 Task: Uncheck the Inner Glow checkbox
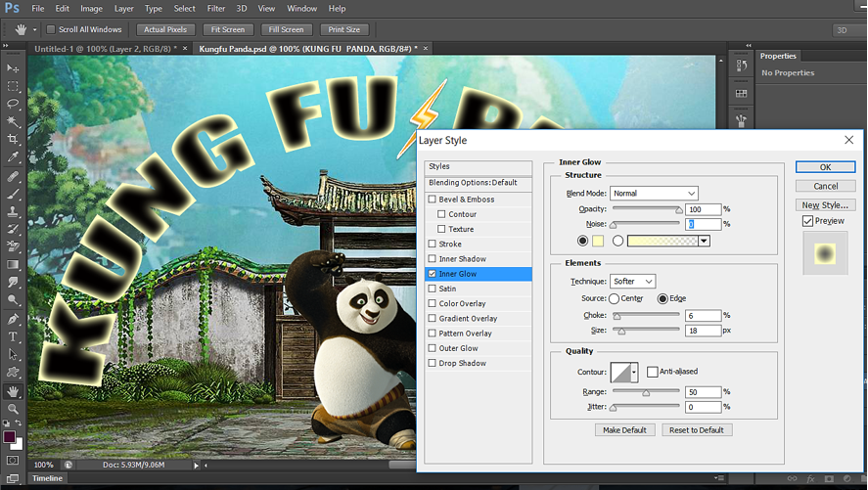click(433, 274)
